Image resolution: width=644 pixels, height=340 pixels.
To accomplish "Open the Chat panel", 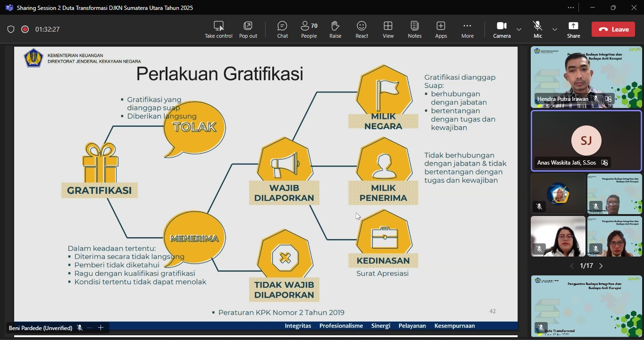I will 282,29.
